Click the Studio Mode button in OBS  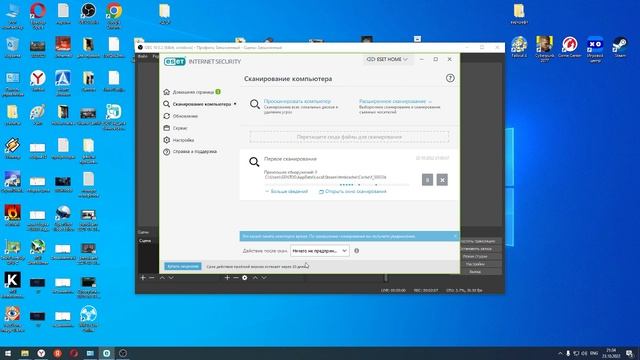[480, 256]
